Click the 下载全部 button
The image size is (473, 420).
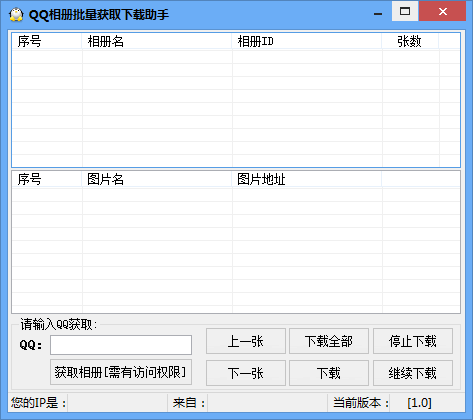pos(329,341)
